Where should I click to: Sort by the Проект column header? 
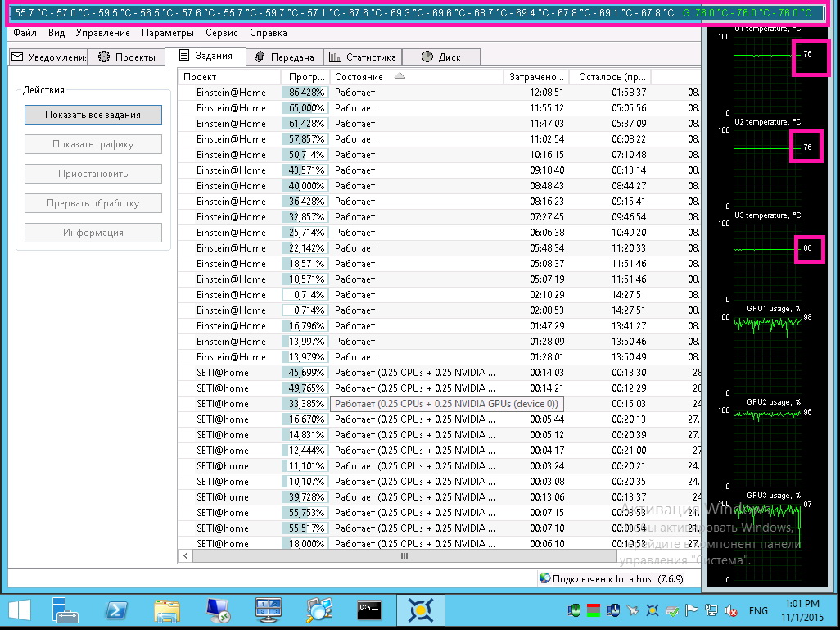[x=229, y=77]
